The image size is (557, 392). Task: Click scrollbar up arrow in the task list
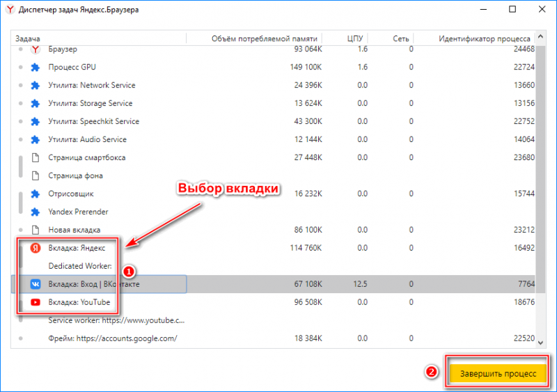540,37
